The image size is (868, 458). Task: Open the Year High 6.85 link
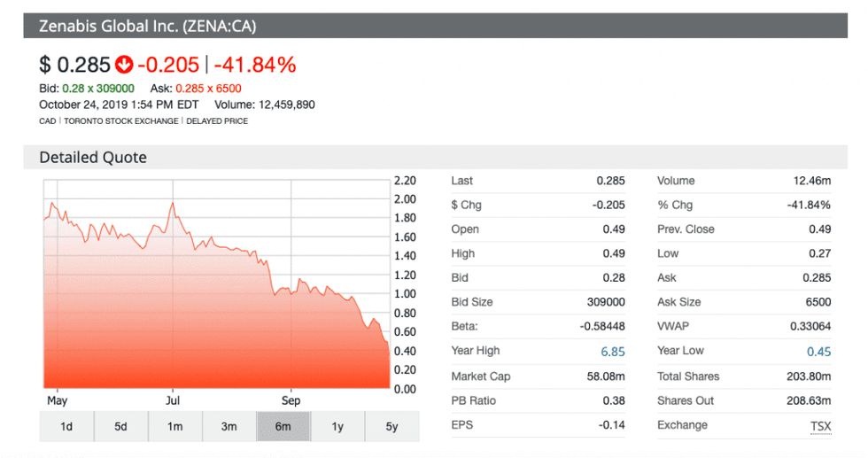(x=612, y=352)
